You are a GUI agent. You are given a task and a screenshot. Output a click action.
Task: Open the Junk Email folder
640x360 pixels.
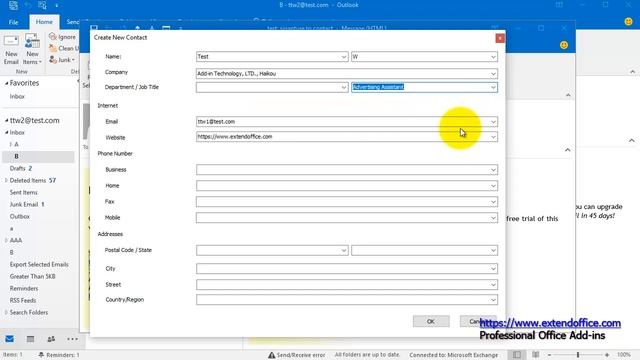pos(24,204)
